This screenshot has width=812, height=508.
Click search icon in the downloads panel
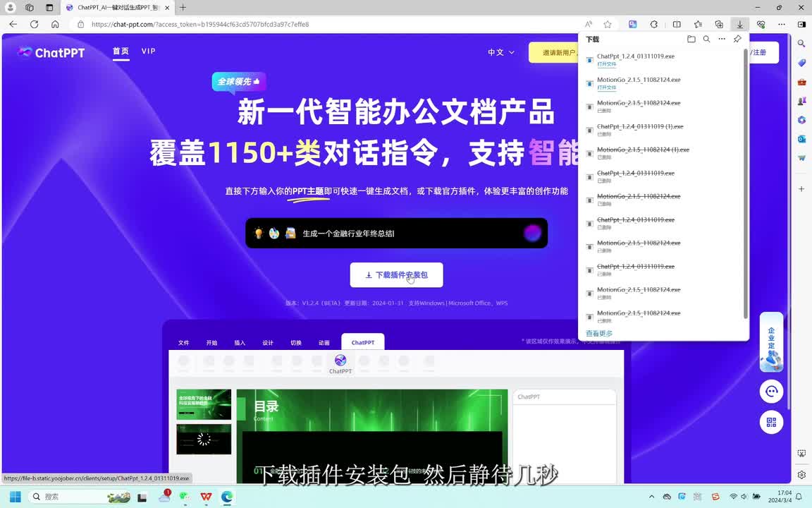706,40
